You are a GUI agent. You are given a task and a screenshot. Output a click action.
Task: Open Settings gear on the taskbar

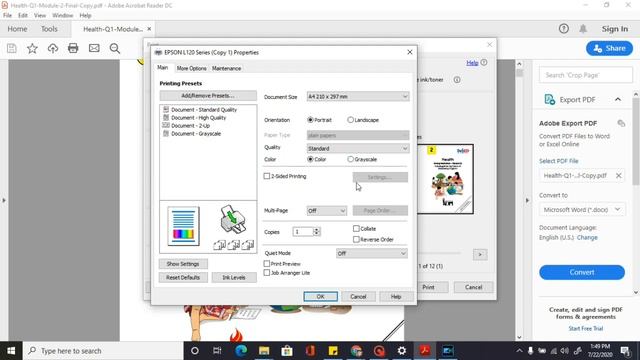402,351
